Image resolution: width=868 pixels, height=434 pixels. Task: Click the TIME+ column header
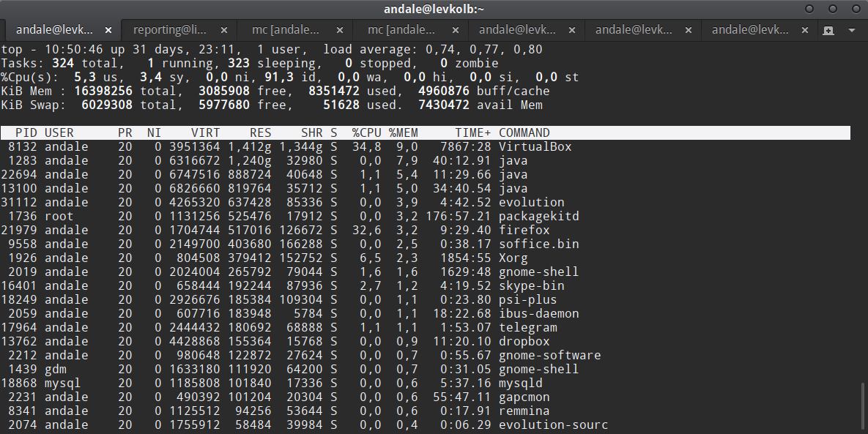(x=472, y=132)
